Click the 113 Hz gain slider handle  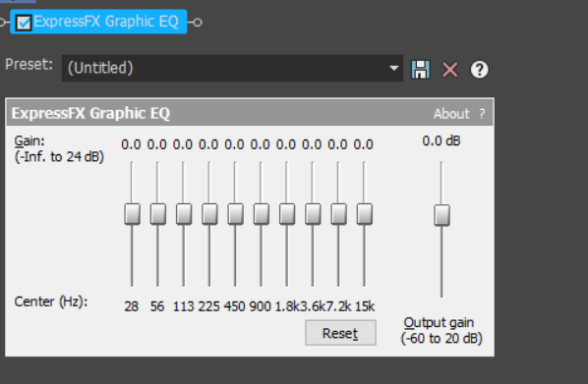tap(184, 214)
